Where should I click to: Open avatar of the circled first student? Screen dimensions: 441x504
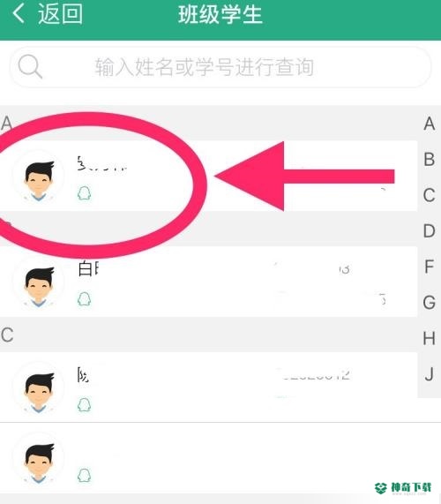(x=39, y=177)
